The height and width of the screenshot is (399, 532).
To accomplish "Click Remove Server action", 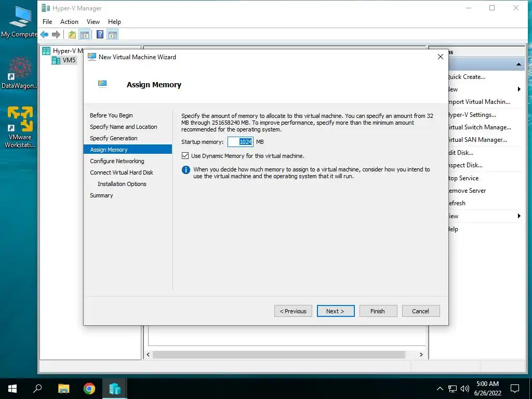I will pos(467,191).
